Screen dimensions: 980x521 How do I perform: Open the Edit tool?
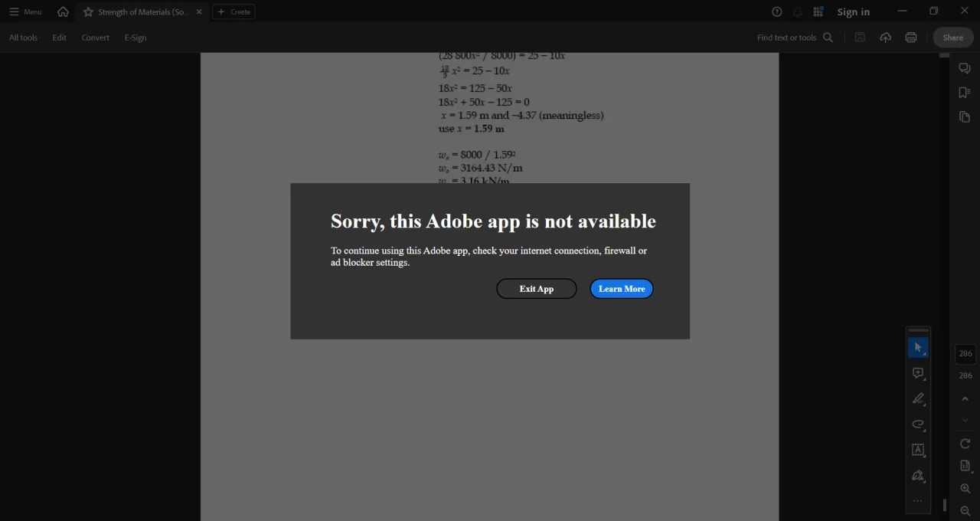click(59, 38)
